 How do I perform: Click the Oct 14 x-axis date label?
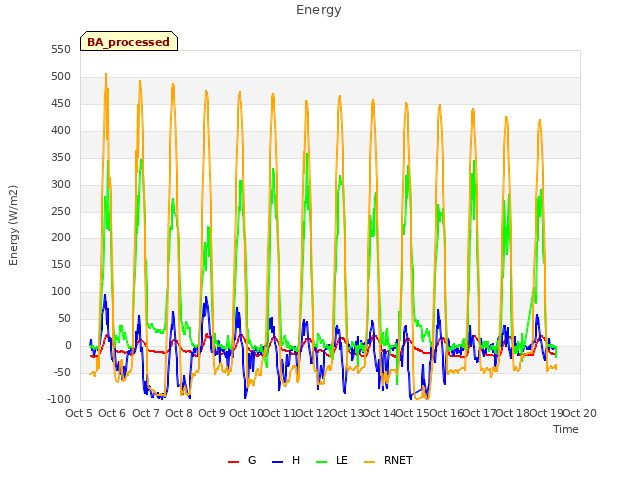[379, 413]
